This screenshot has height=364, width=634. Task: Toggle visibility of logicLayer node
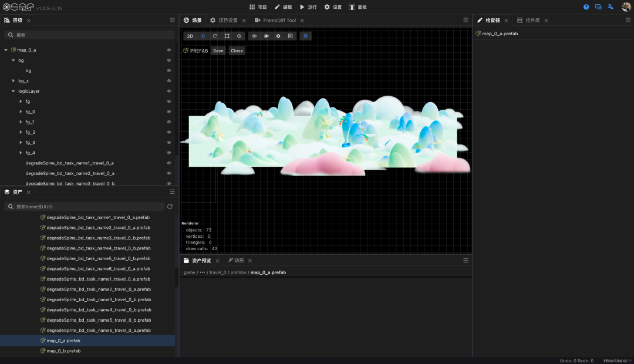click(x=169, y=91)
